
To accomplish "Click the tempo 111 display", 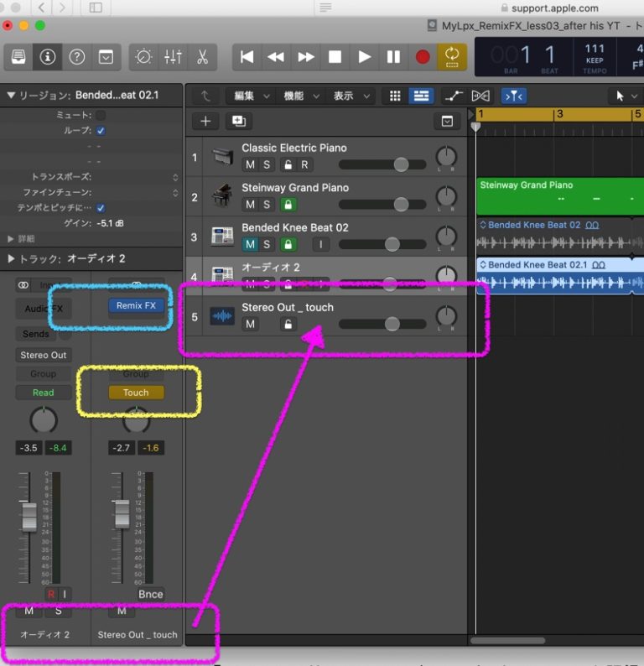I will (x=595, y=49).
